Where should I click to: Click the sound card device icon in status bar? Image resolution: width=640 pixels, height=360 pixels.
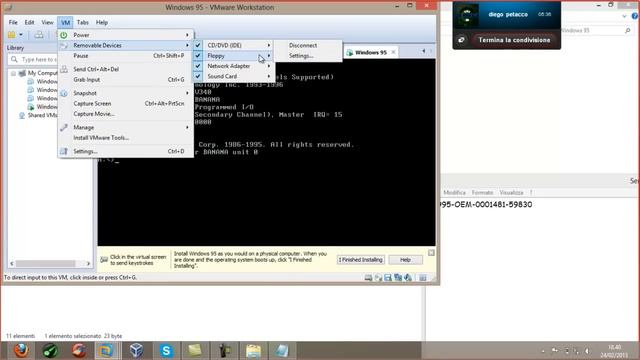coord(408,278)
